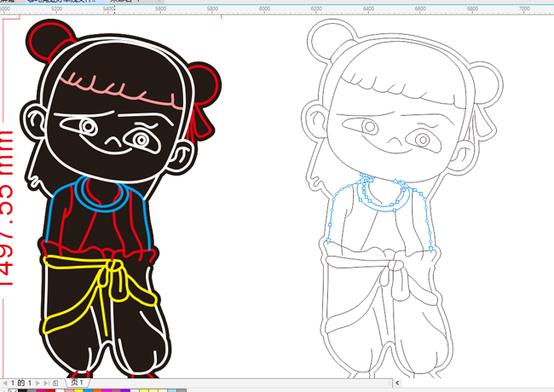Click the chevron arrow beside the horizontal scrollbar
The image size is (554, 392).
coord(397,383)
